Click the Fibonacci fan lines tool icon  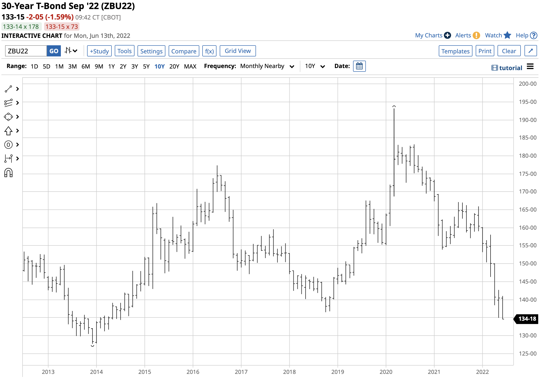coord(8,103)
